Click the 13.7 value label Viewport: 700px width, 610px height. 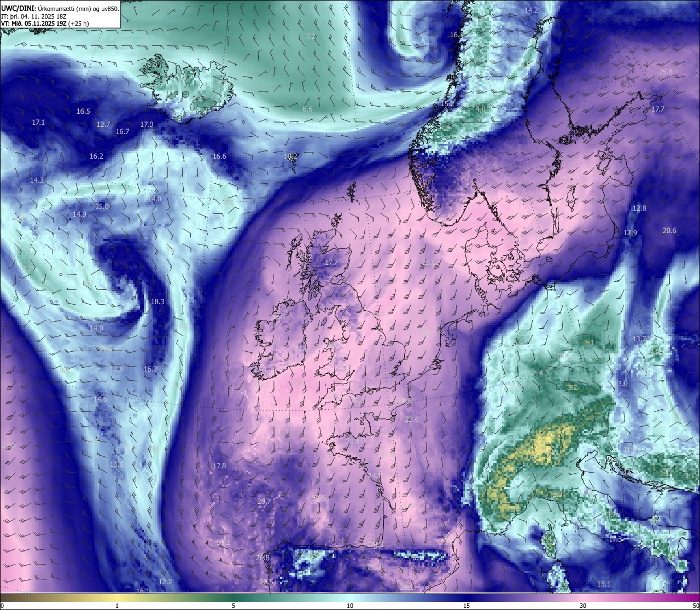[x=639, y=339]
